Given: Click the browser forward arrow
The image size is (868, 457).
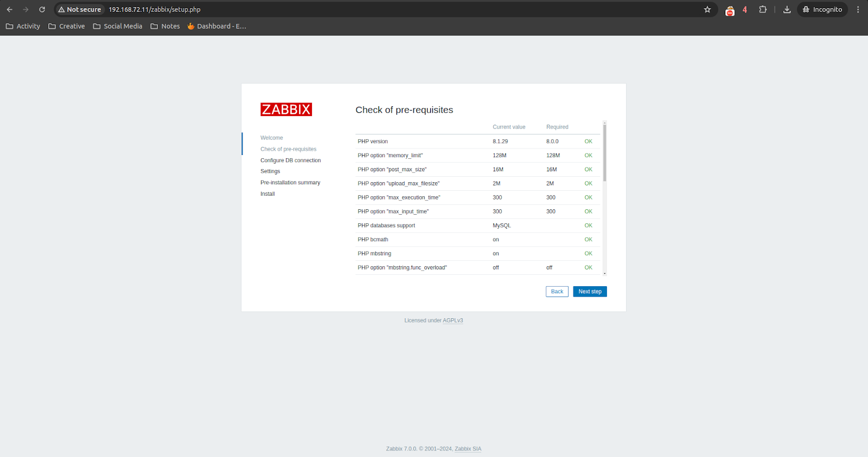Looking at the screenshot, I should 25,10.
